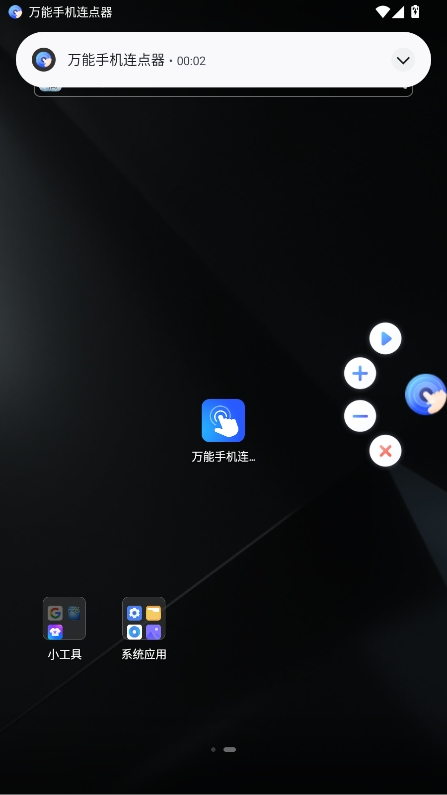Close the floating auto clicker panel with the red X
Screen dimensions: 447x795
pos(385,451)
